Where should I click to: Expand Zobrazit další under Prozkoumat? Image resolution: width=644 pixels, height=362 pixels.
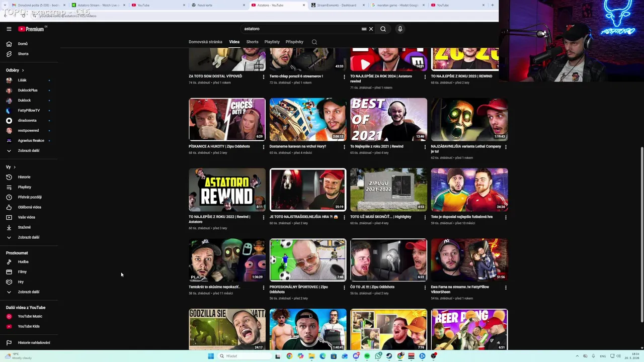coord(29,292)
